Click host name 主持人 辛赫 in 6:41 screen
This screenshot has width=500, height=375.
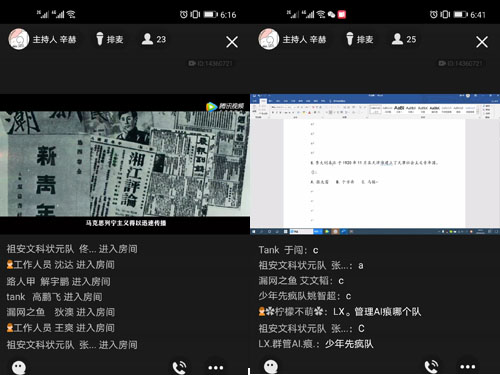pos(304,40)
